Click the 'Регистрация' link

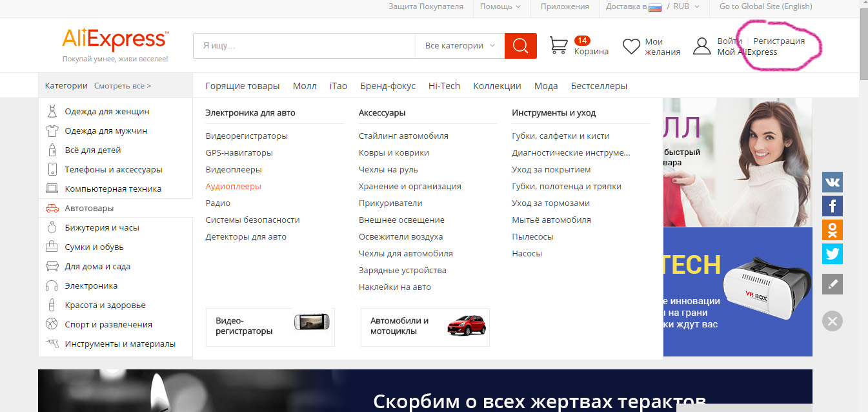[x=778, y=41]
